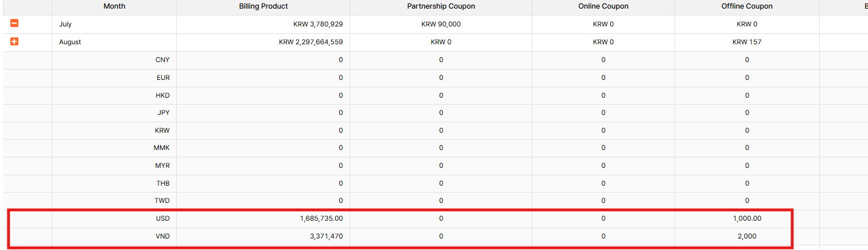Click the Month column header
Screen dimensions: 868x250
pyautogui.click(x=114, y=6)
